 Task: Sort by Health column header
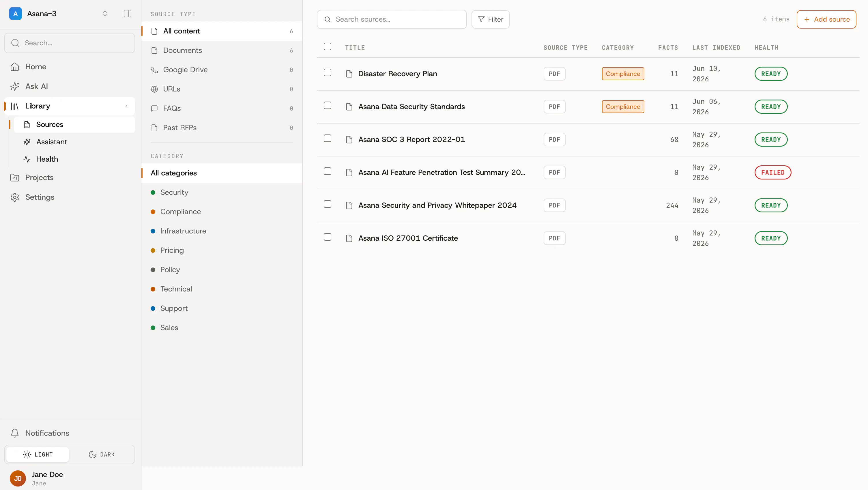pyautogui.click(x=766, y=48)
